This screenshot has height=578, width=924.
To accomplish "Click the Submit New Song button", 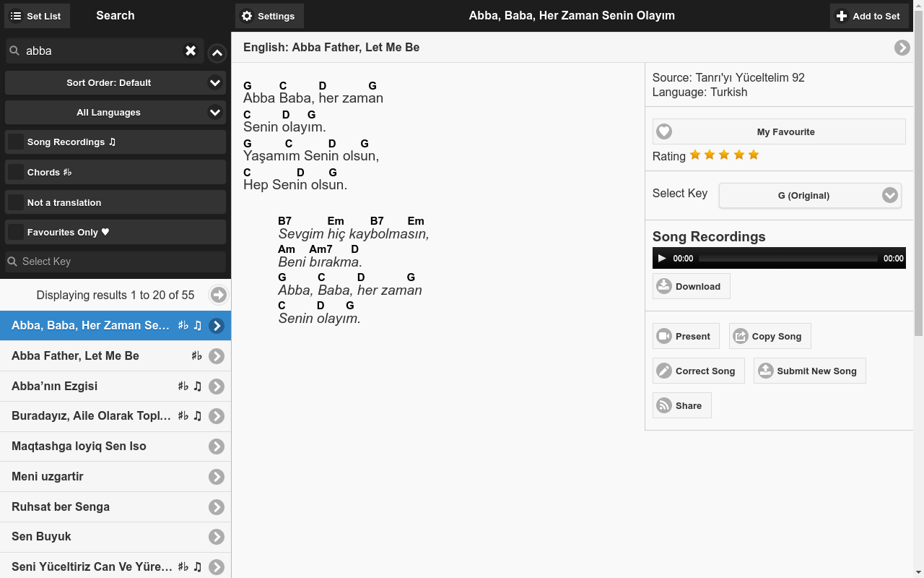I will pos(809,371).
